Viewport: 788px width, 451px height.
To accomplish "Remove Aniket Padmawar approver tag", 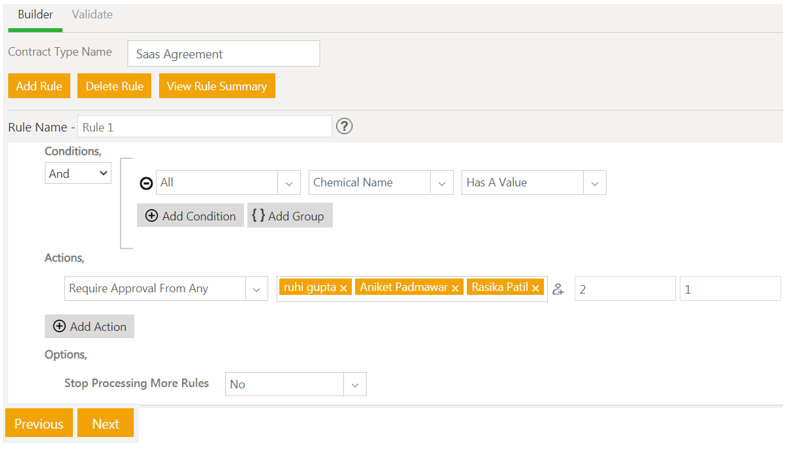I will tap(455, 288).
